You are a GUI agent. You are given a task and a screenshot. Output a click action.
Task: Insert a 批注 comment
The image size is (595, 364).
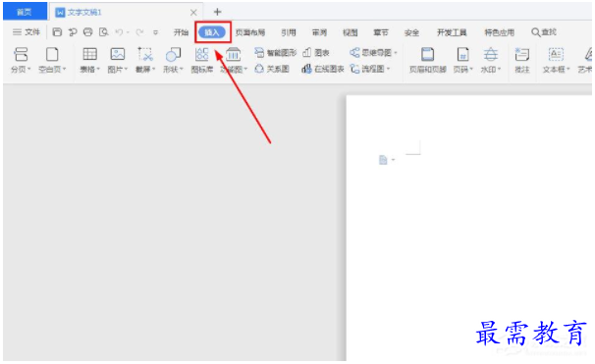[522, 60]
